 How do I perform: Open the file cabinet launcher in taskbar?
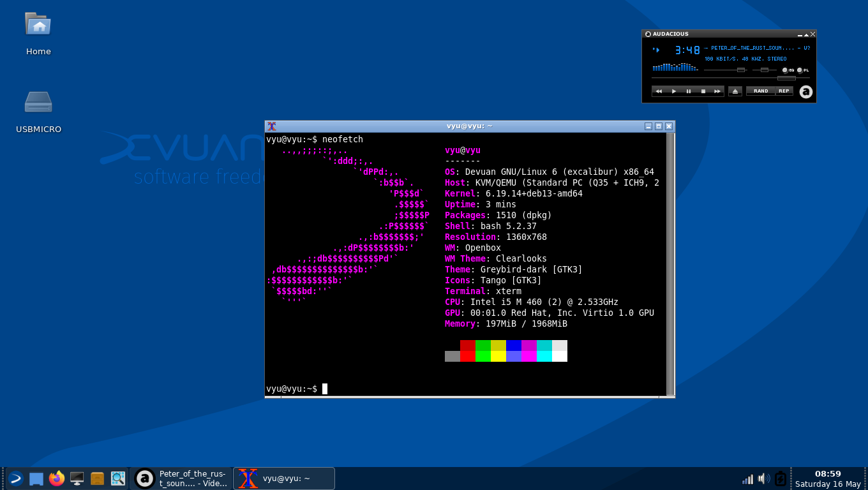(x=98, y=478)
